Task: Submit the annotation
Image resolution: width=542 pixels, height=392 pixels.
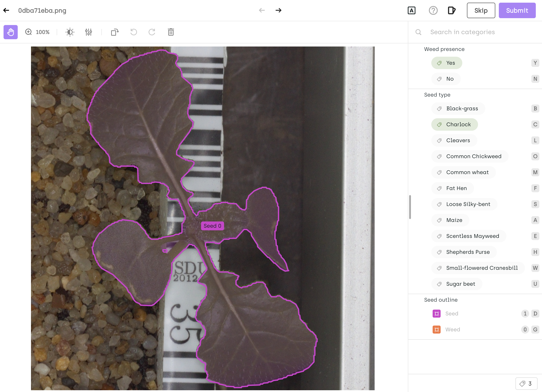Action: click(x=517, y=10)
